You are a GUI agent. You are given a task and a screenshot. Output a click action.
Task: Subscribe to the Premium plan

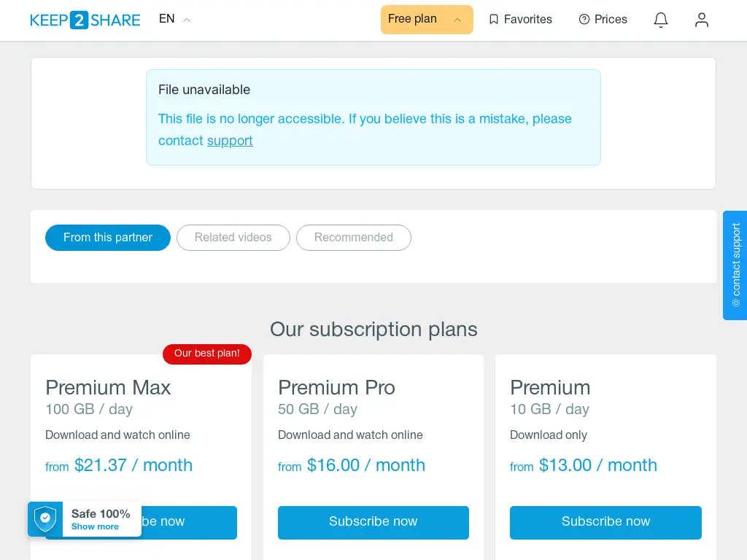[x=605, y=522]
